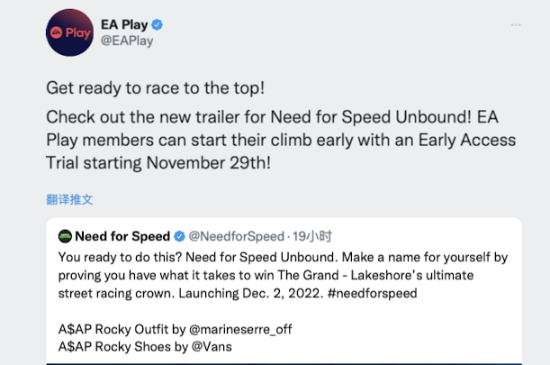Click the EA Play display name
The width and height of the screenshot is (550, 365).
coord(124,25)
